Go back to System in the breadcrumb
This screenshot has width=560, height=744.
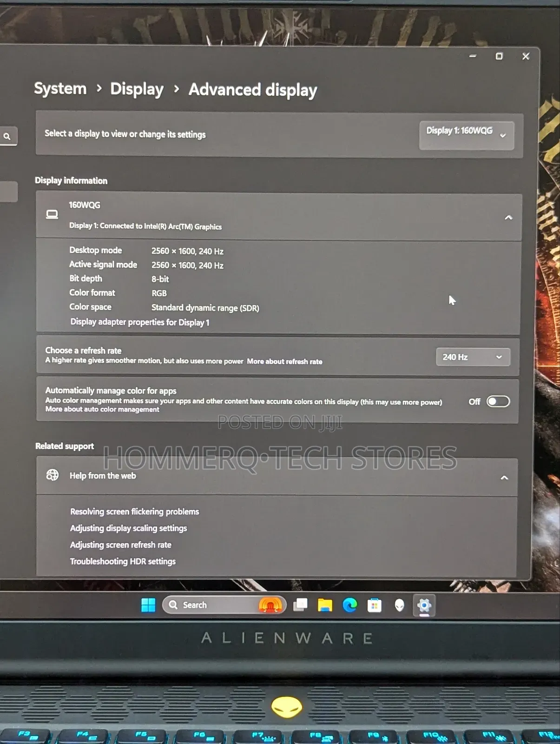[60, 88]
